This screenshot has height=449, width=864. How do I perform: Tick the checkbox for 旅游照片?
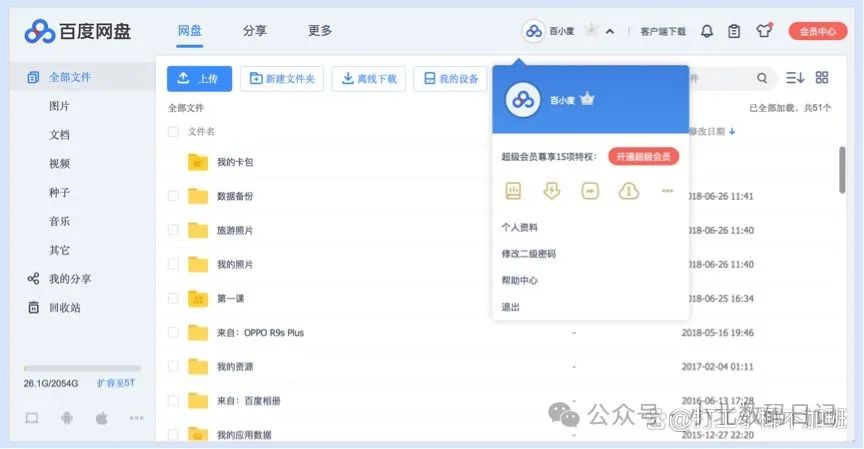173,230
